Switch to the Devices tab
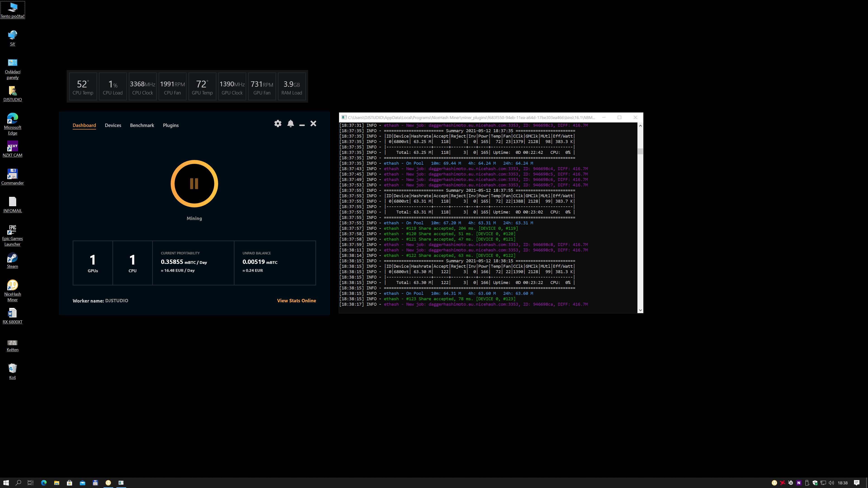The width and height of the screenshot is (868, 488). 113,125
